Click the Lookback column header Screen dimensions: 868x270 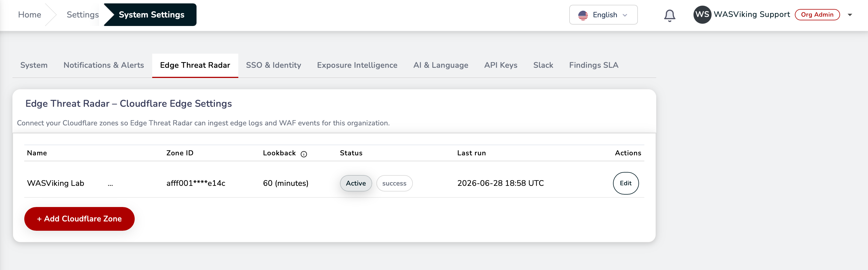coord(279,153)
